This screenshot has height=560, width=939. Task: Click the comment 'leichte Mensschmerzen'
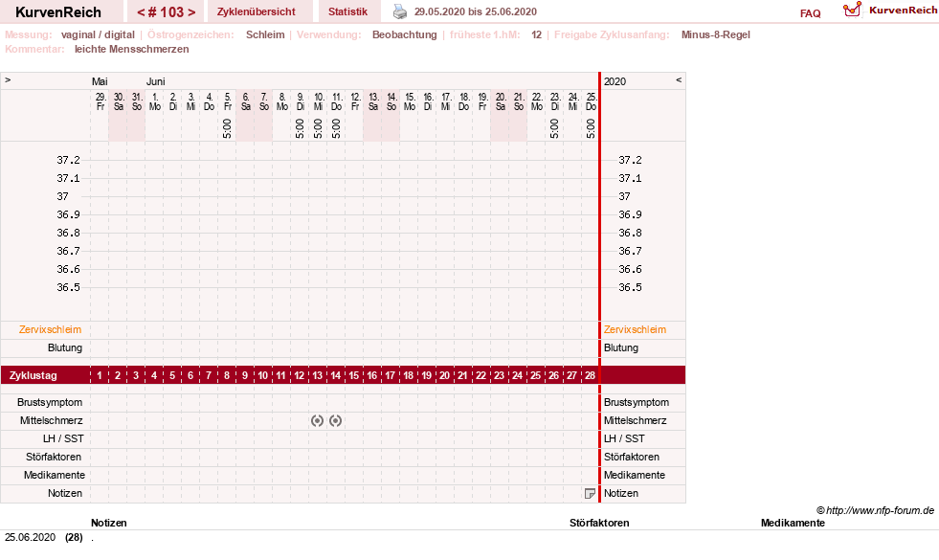132,49
